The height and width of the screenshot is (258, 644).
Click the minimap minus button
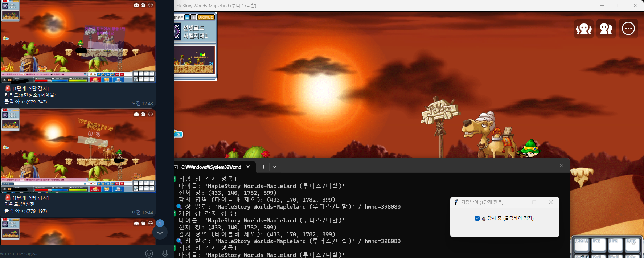click(x=187, y=17)
